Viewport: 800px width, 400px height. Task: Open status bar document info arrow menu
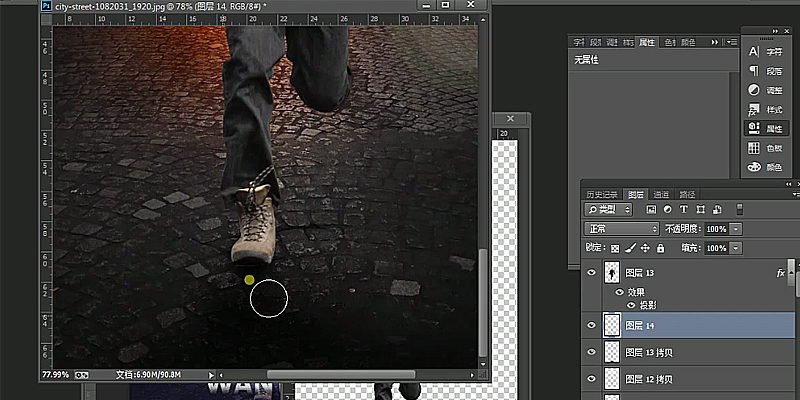[x=212, y=375]
